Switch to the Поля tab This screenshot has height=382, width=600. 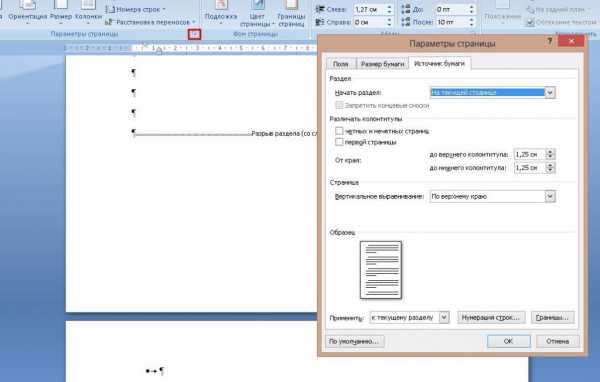pos(341,64)
